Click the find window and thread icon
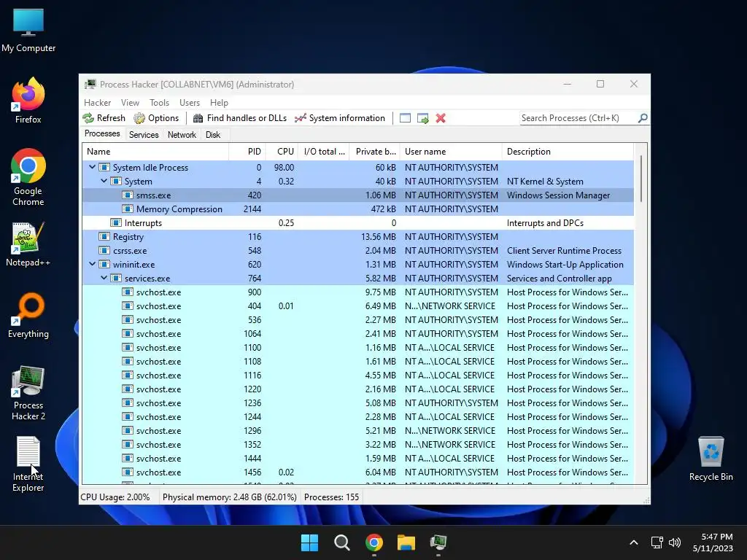 pos(422,118)
